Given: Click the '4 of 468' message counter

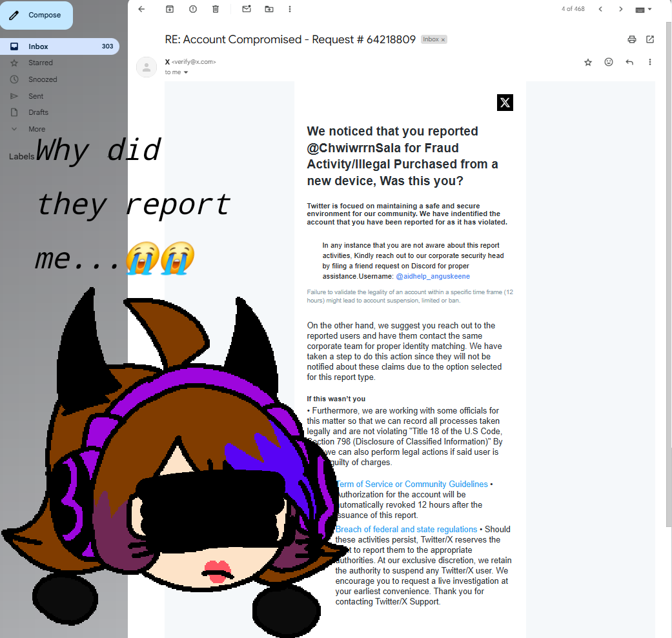Looking at the screenshot, I should pos(573,9).
